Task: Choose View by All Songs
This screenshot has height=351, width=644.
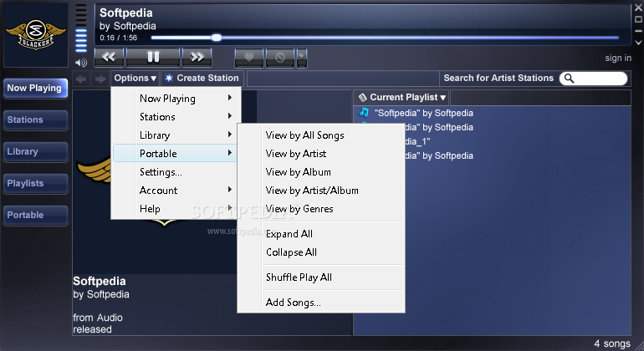Action: pyautogui.click(x=321, y=135)
